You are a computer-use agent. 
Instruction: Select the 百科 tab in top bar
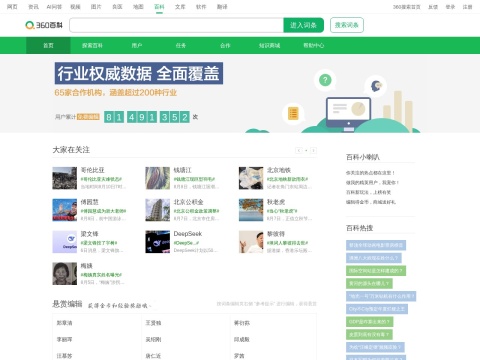[159, 7]
